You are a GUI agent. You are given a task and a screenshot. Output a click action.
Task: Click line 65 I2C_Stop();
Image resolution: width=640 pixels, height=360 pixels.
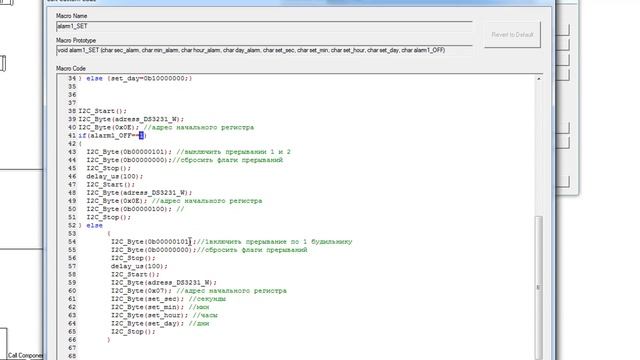point(133,331)
